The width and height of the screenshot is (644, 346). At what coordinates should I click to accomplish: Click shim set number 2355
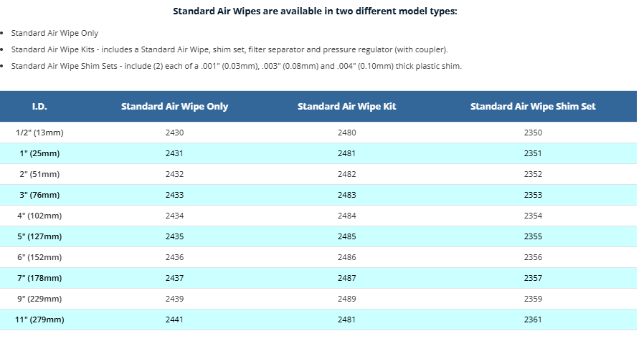533,236
